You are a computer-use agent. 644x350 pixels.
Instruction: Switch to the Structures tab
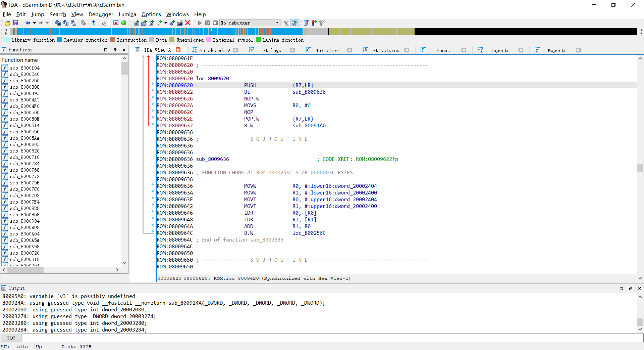[386, 50]
